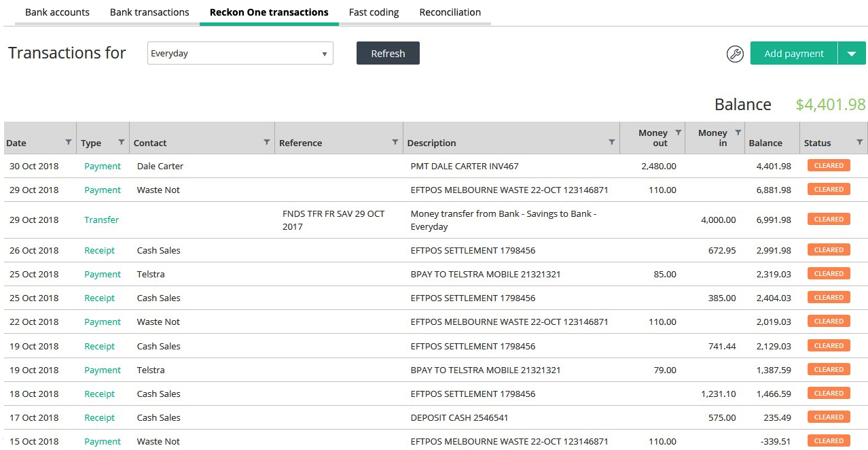Open the 29 Oct 2018 Transfer link
Image resolution: width=868 pixels, height=450 pixels.
[x=101, y=220]
